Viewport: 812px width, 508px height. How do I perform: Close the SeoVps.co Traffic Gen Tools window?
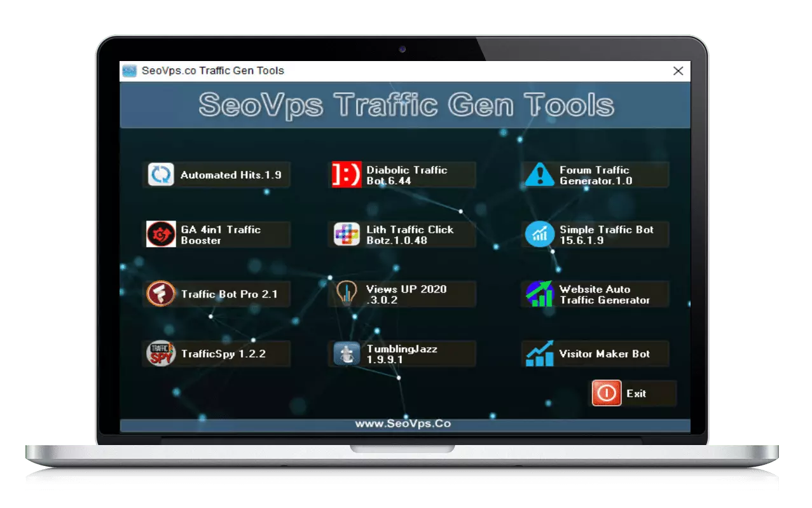coord(678,71)
